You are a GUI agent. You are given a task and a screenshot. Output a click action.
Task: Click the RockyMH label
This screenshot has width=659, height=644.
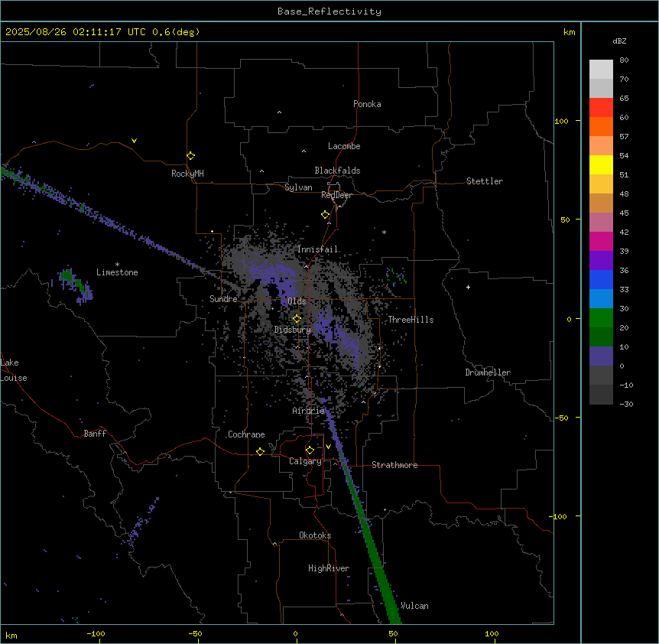pyautogui.click(x=187, y=174)
